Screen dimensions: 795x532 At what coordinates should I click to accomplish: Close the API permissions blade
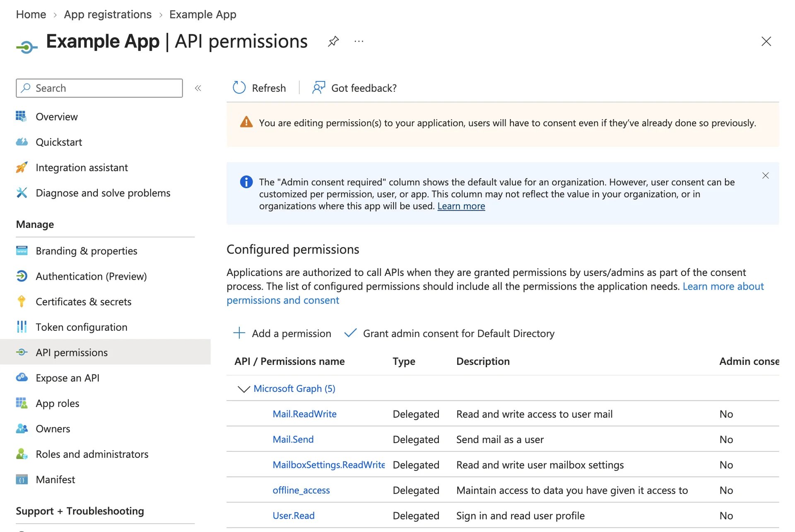pos(766,41)
